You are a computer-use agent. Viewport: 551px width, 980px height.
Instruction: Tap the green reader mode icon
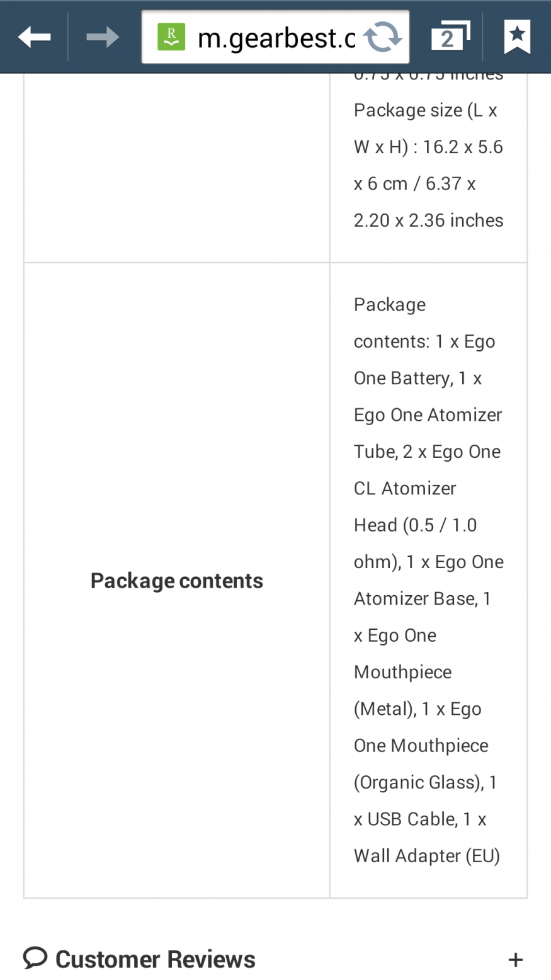[x=171, y=37]
